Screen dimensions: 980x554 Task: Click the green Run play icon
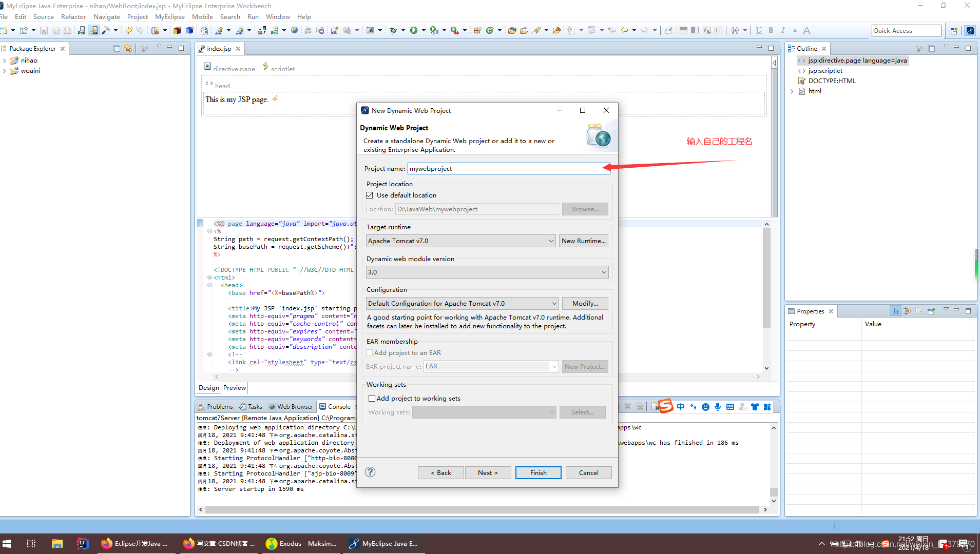pyautogui.click(x=414, y=30)
